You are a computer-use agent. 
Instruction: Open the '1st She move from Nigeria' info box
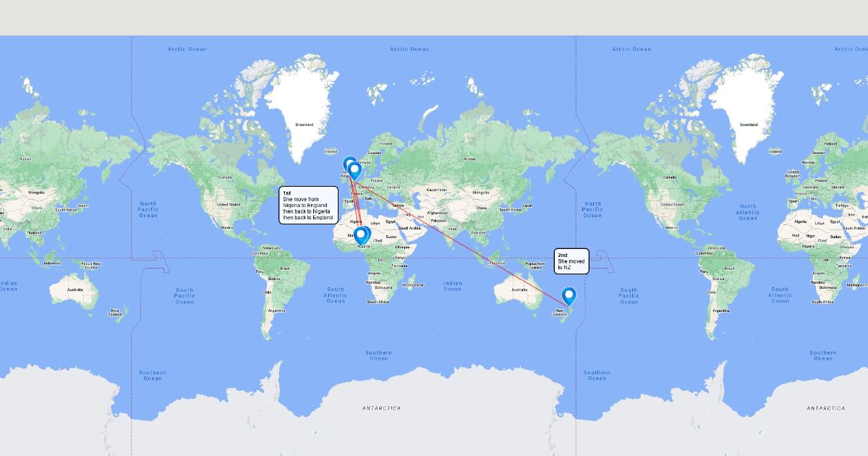point(309,205)
